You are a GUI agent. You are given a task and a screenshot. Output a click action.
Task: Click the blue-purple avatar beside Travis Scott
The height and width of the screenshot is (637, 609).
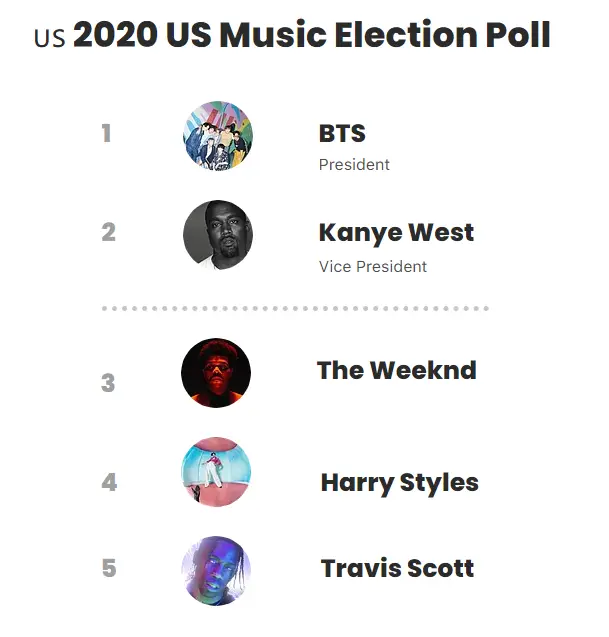click(x=216, y=571)
